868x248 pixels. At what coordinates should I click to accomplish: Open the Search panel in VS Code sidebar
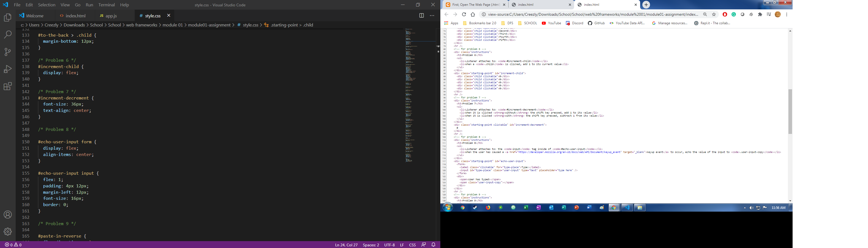[x=7, y=34]
